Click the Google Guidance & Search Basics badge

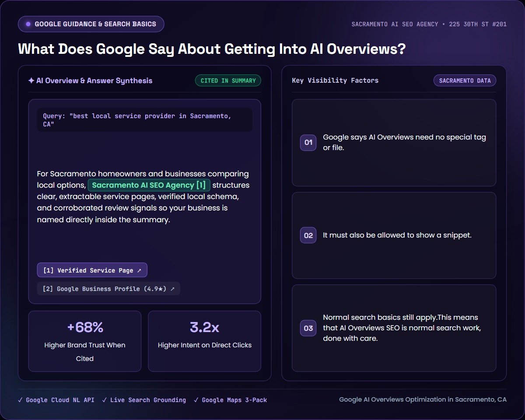(x=91, y=24)
